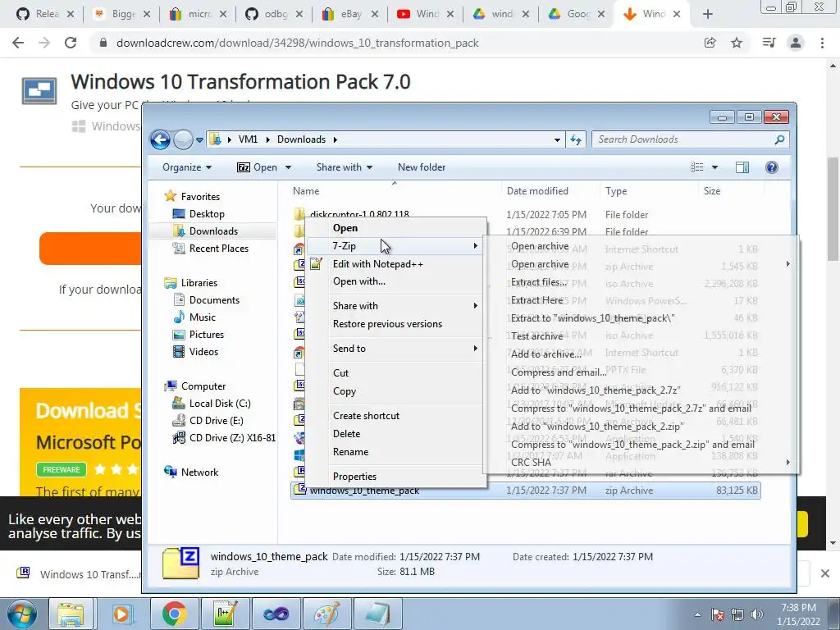The height and width of the screenshot is (630, 840).
Task: Open Notepad++ from the taskbar
Action: pos(225,614)
